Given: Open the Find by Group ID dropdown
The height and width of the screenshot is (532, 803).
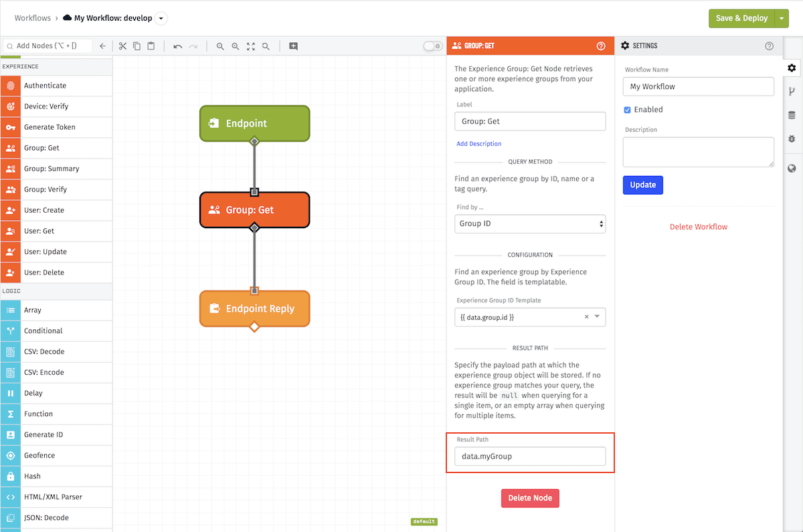Looking at the screenshot, I should 530,224.
